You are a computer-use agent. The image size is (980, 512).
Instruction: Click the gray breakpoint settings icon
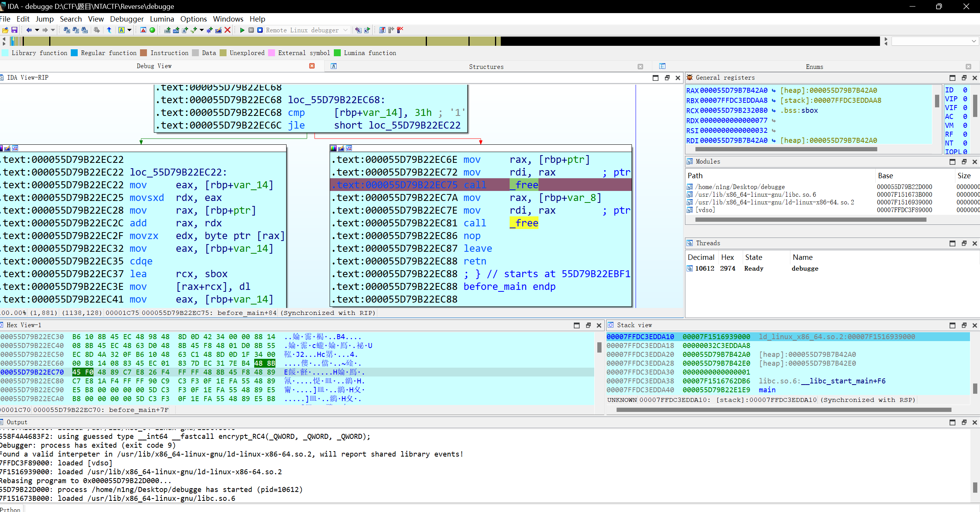(x=391, y=30)
